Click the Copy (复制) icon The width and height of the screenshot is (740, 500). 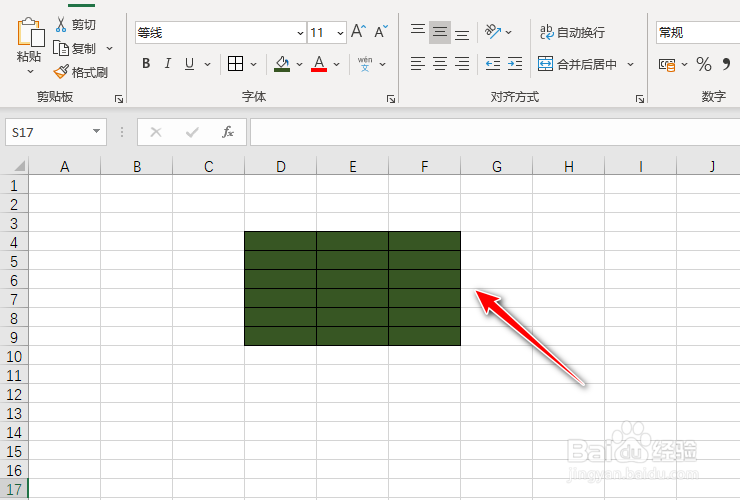pos(60,48)
